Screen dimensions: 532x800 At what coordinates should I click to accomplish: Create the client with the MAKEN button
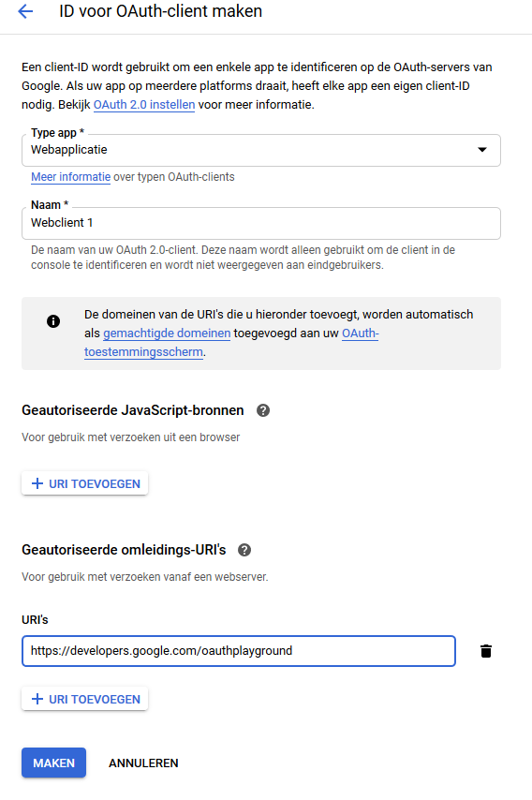coord(53,763)
